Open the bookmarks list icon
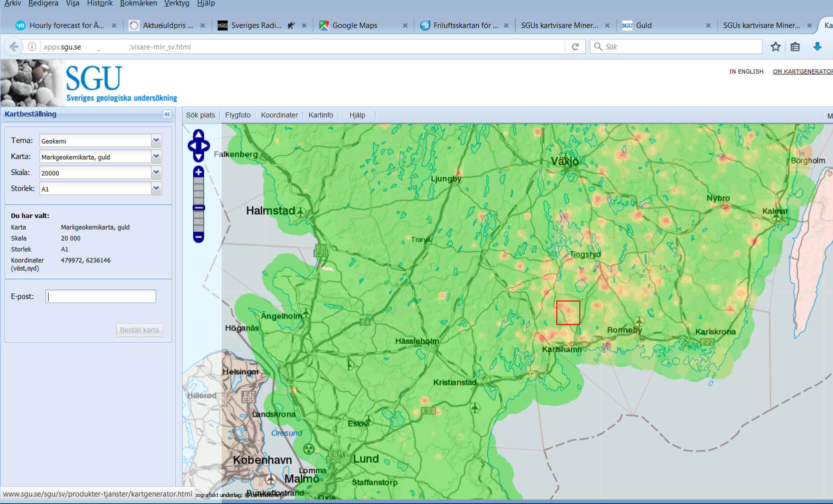 pos(795,46)
